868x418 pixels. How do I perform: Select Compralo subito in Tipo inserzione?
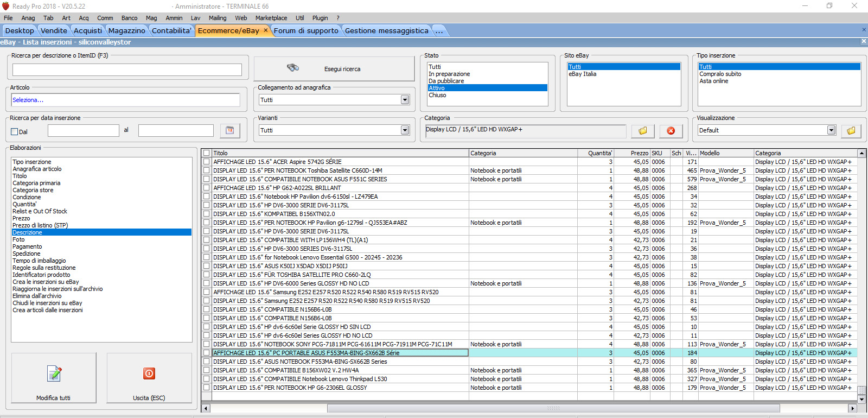[720, 74]
